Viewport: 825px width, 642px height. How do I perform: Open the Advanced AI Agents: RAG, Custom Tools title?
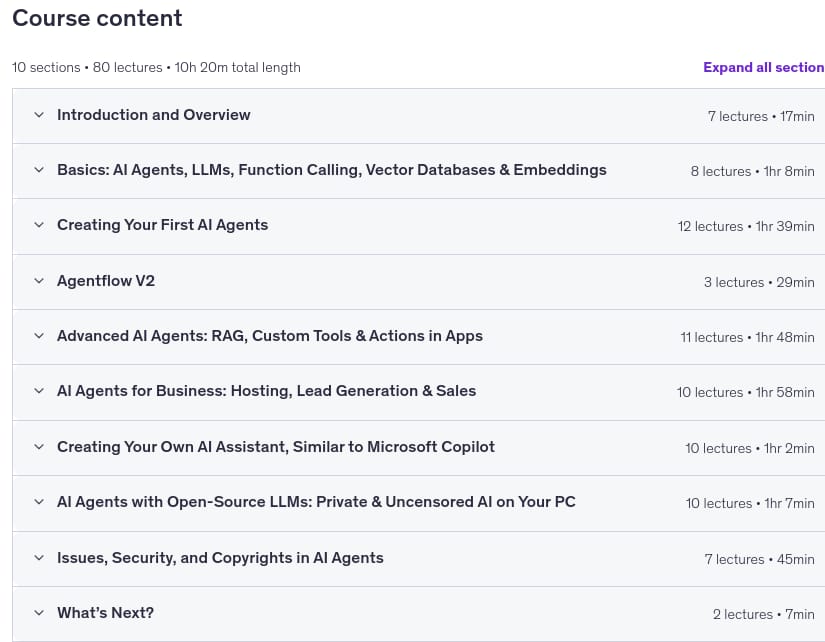(x=270, y=336)
